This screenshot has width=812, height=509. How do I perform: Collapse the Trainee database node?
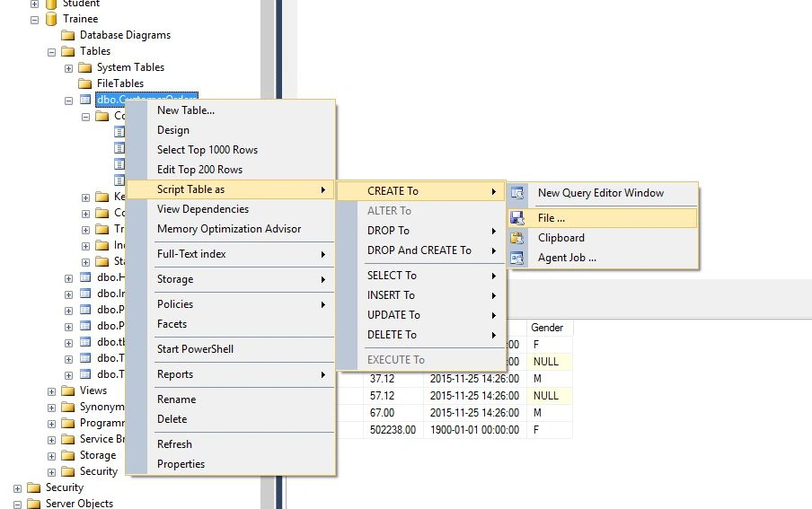tap(35, 20)
